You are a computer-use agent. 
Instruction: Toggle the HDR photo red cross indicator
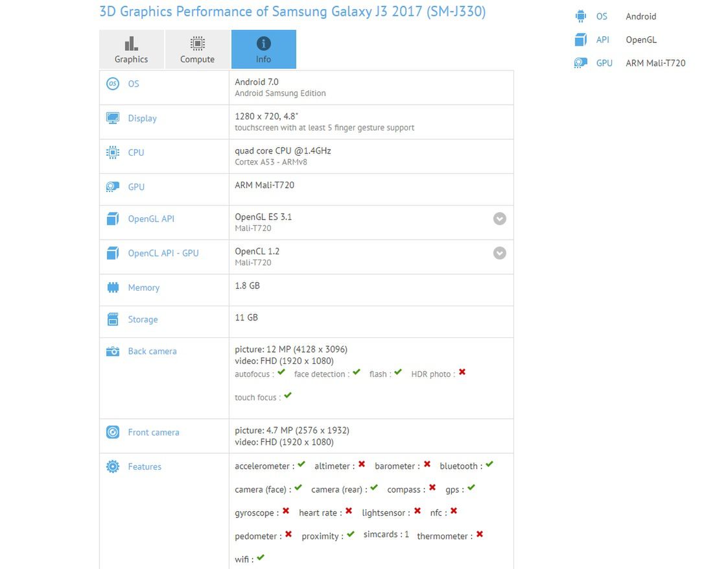click(462, 372)
